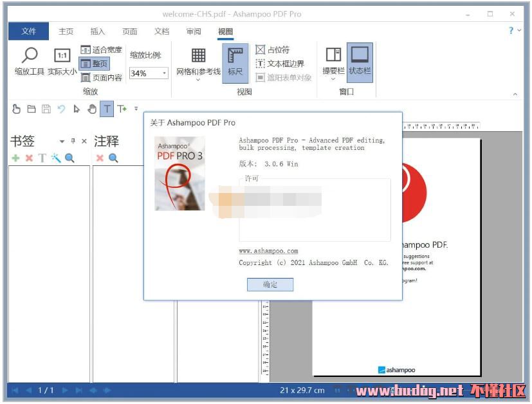Click the save floppy disk icon
Image resolution: width=532 pixels, height=404 pixels.
click(x=46, y=109)
